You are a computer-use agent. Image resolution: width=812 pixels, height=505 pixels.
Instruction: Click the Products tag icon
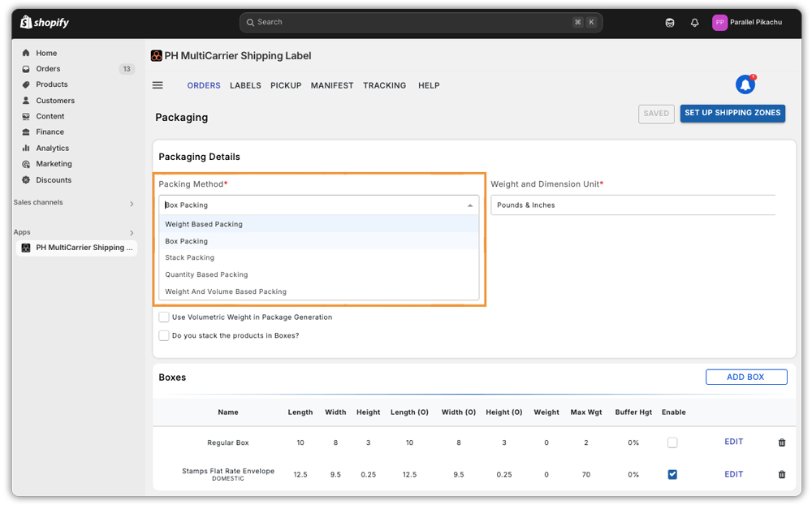(26, 84)
